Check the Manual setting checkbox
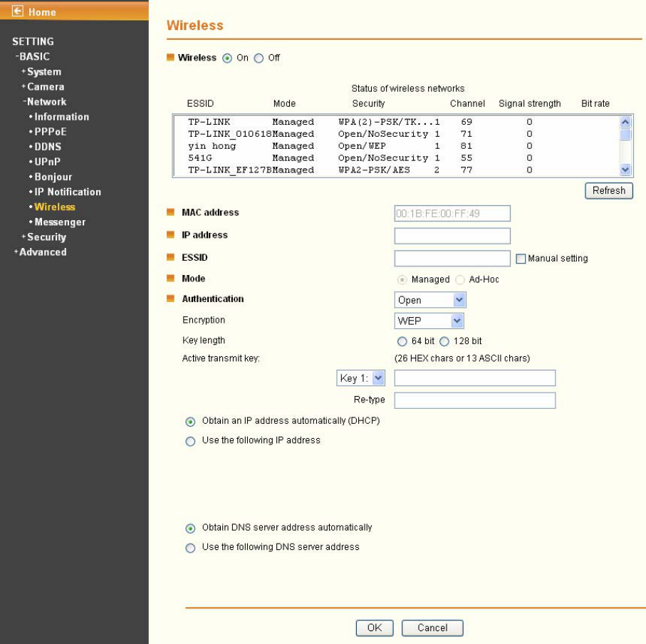 coord(521,259)
